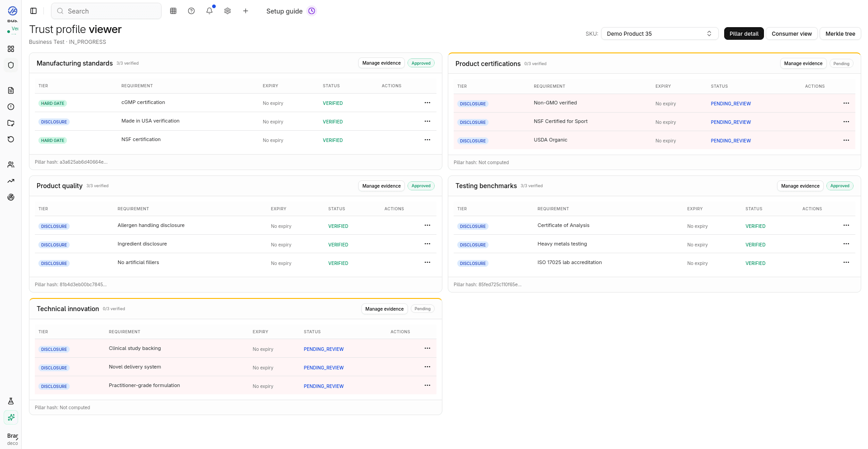The height and width of the screenshot is (449, 868).
Task: Select the lab flask icon near sidebar bottom
Action: [x=11, y=401]
